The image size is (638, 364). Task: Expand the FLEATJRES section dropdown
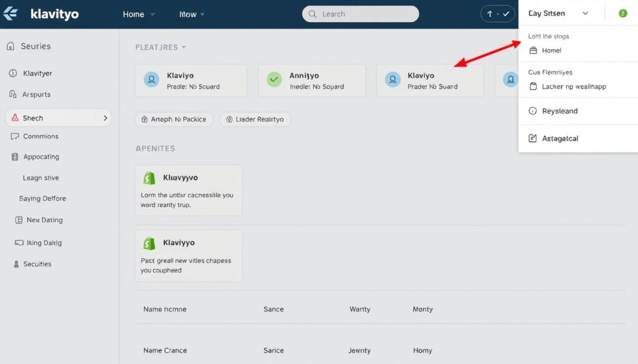pos(184,47)
